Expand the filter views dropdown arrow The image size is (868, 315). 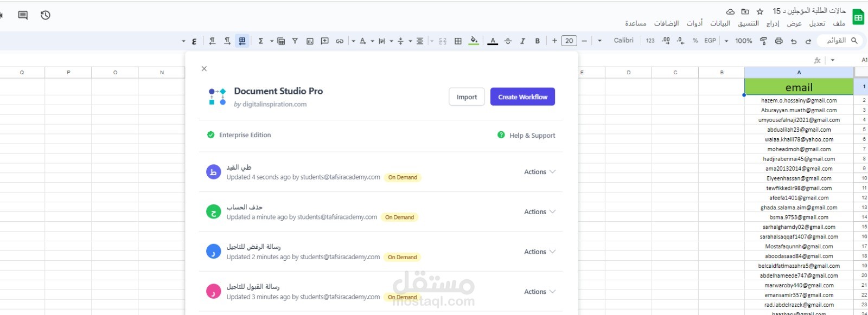tap(272, 41)
